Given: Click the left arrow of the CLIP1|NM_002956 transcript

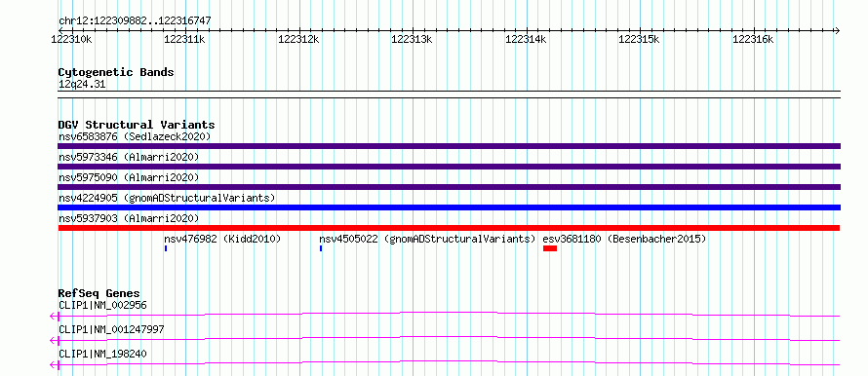Looking at the screenshot, I should point(54,317).
